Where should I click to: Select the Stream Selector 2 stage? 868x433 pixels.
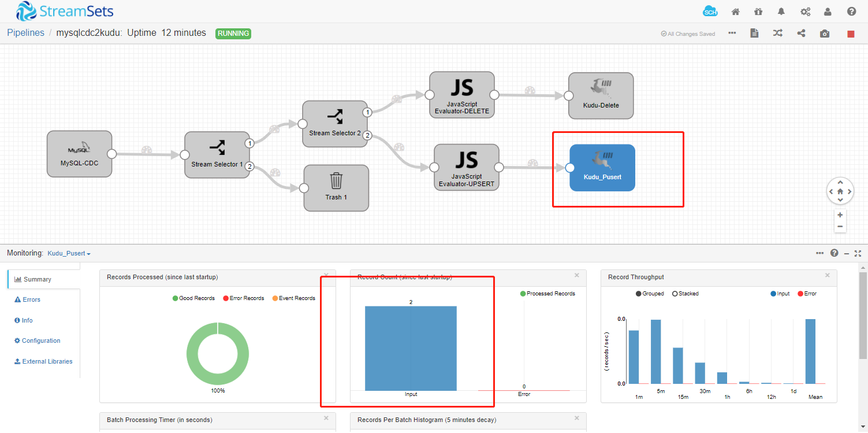335,124
